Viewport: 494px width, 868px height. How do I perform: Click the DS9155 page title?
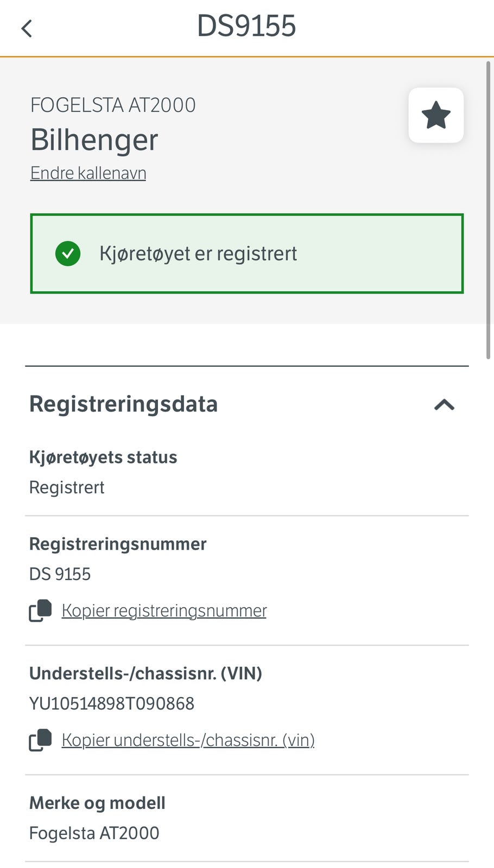tap(246, 26)
